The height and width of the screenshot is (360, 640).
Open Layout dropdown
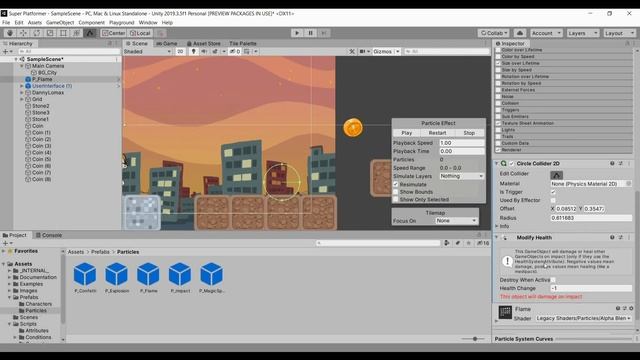point(619,33)
